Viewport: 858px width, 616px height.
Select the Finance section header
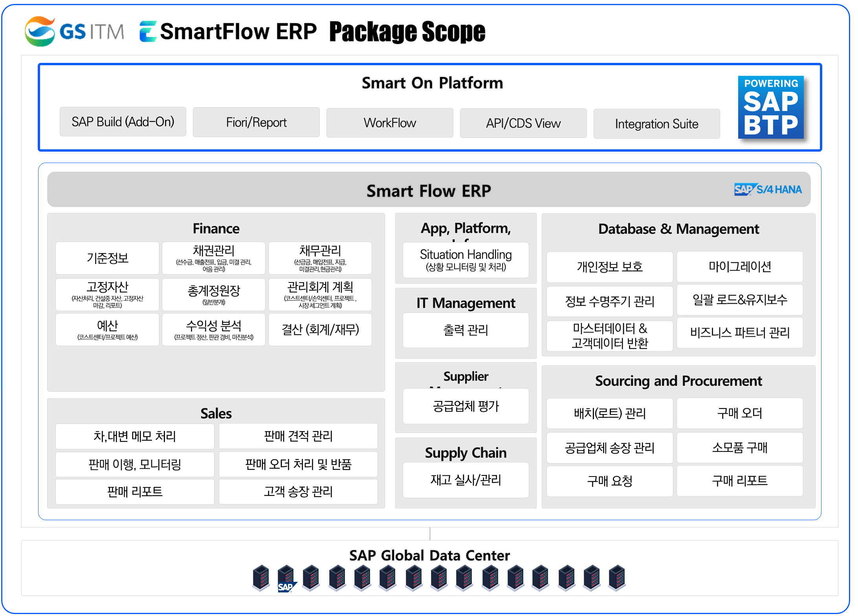tap(216, 228)
